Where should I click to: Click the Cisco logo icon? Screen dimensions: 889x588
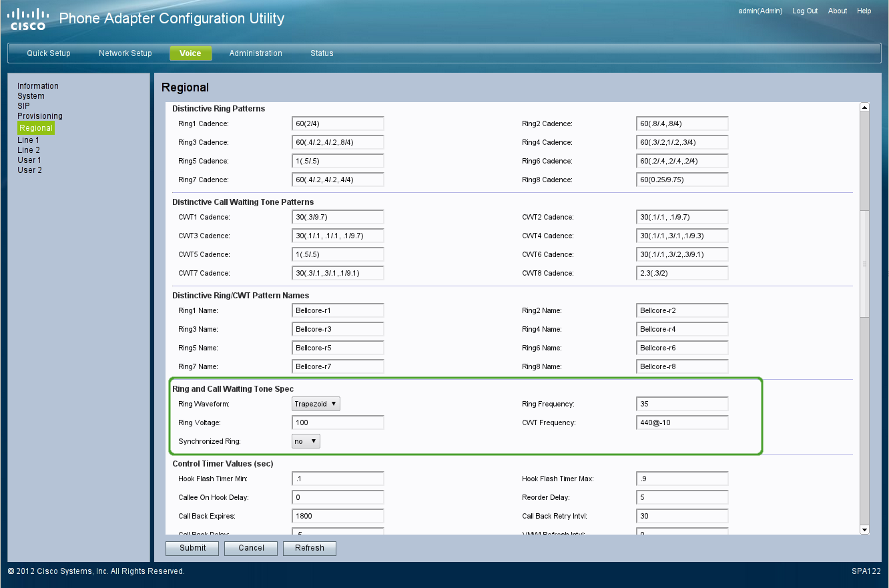click(29, 19)
